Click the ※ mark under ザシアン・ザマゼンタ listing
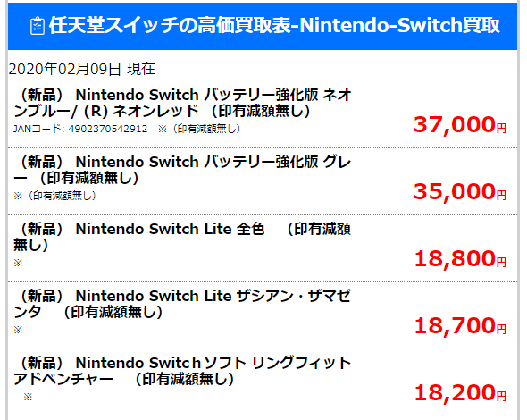Viewport: 527px width, 420px height. point(18,330)
